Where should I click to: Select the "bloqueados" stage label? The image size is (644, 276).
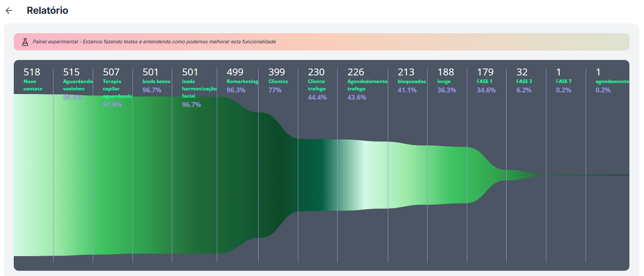(412, 81)
